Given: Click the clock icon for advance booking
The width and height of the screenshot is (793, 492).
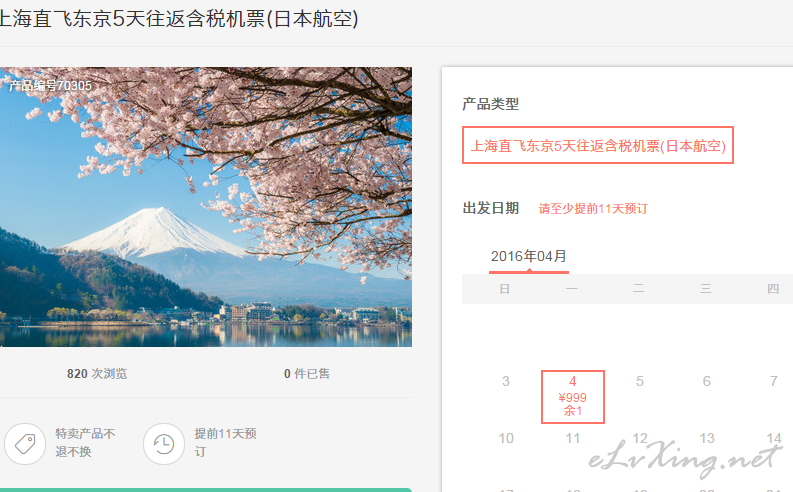Looking at the screenshot, I should (x=164, y=444).
